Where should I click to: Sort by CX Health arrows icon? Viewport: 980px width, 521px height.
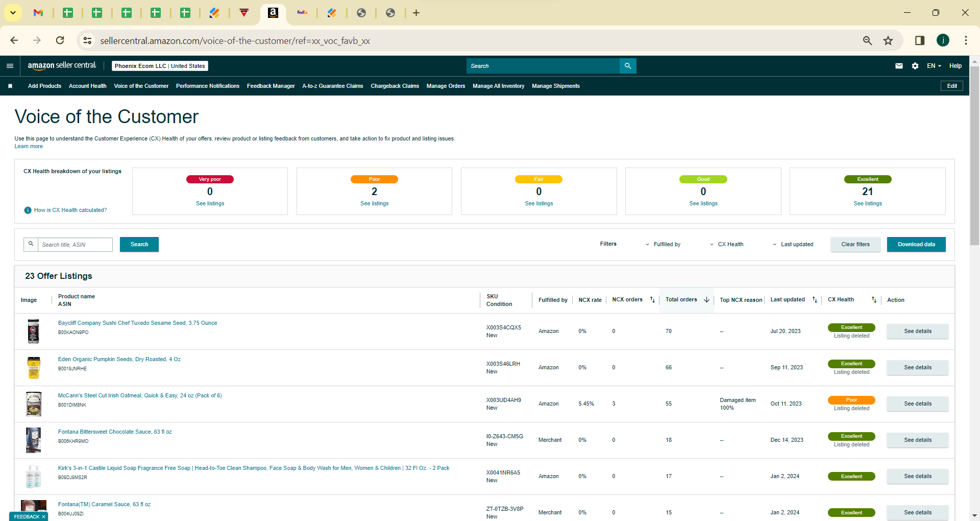874,300
